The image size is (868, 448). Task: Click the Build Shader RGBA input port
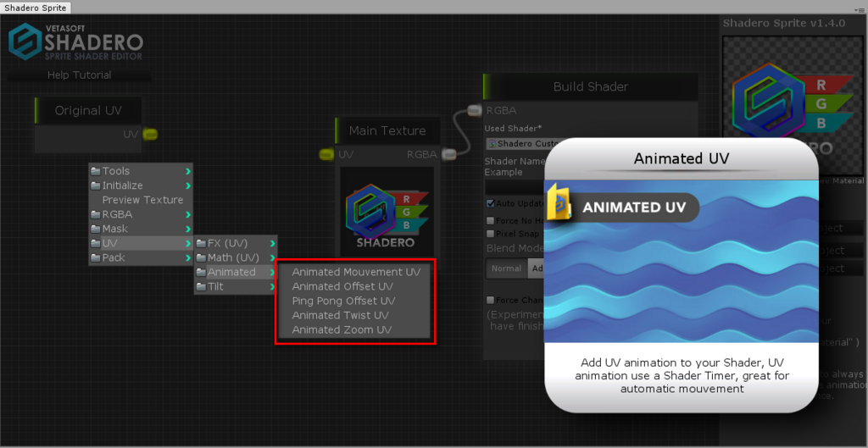pyautogui.click(x=475, y=110)
